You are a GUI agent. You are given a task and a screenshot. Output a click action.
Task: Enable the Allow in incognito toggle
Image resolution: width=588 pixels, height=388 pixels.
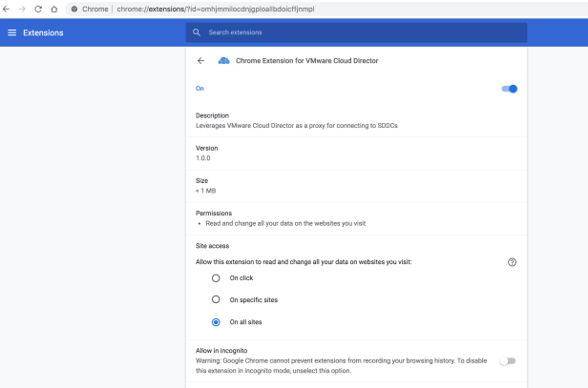pyautogui.click(x=507, y=360)
